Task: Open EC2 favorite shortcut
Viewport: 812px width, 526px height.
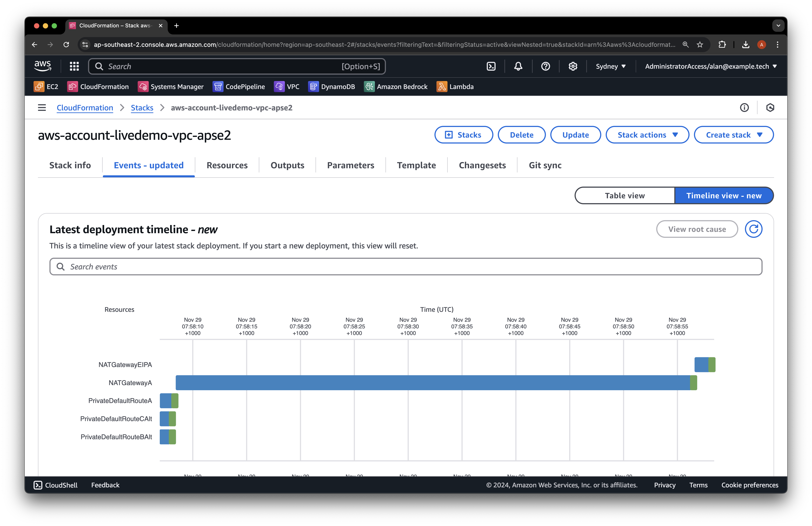Action: (46, 87)
